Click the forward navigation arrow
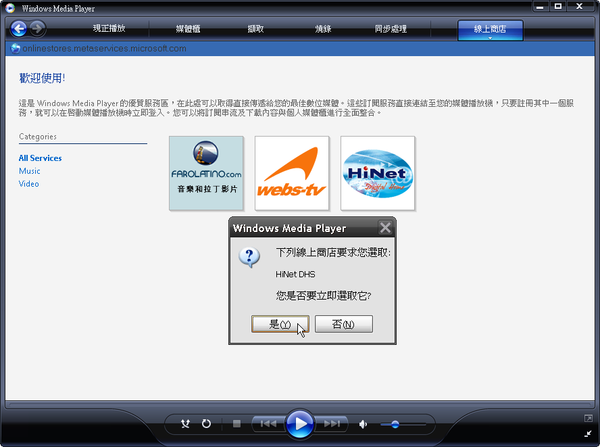This screenshot has height=447, width=600. (37, 28)
